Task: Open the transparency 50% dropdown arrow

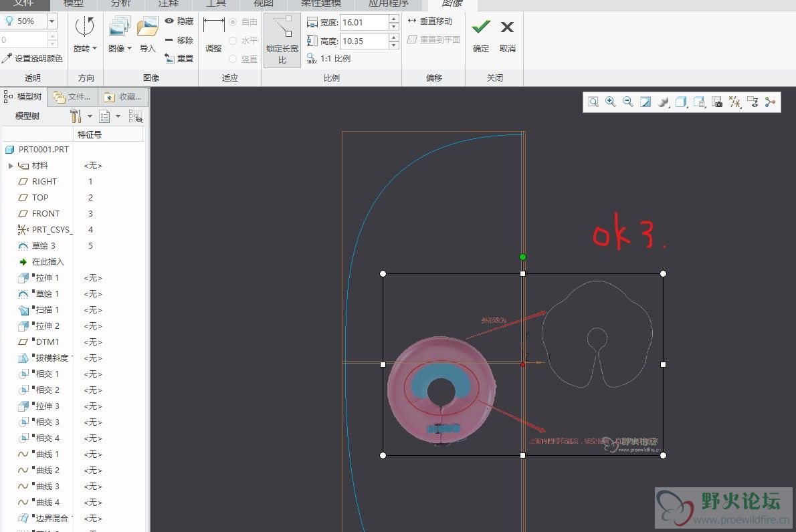Action: tap(52, 21)
